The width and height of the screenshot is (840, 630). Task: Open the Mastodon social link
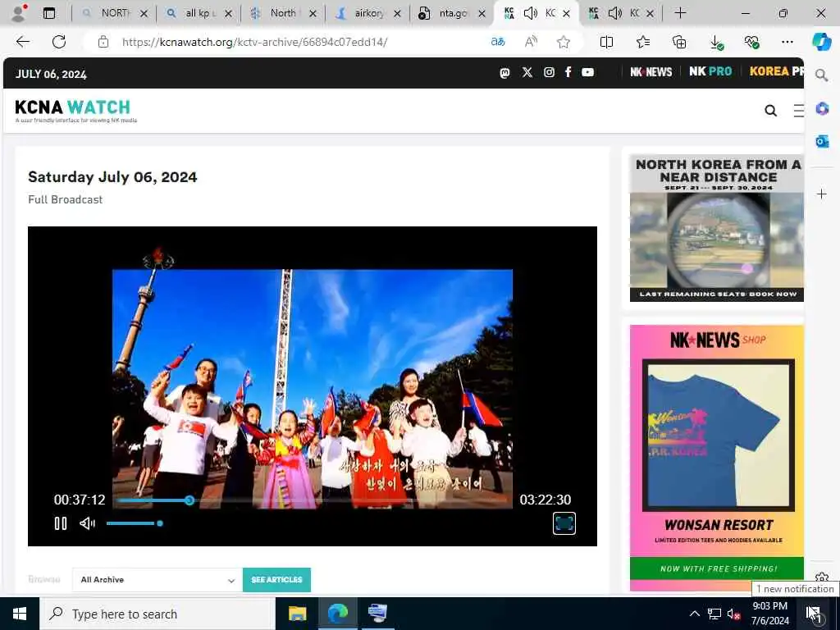504,72
